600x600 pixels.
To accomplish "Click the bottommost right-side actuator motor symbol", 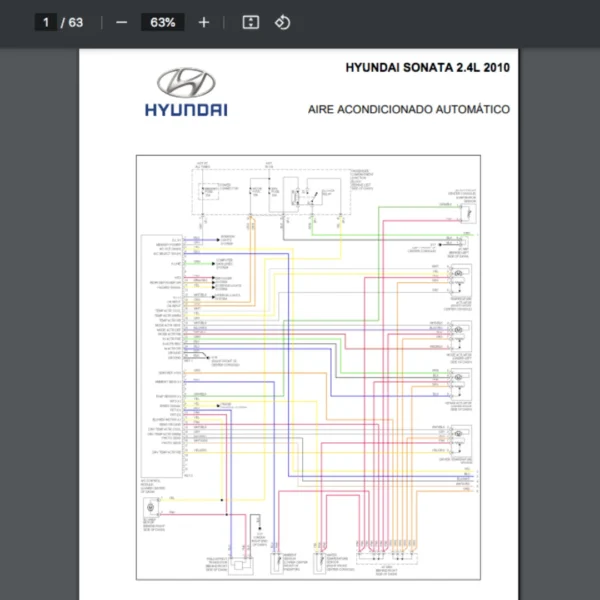I will tap(460, 437).
